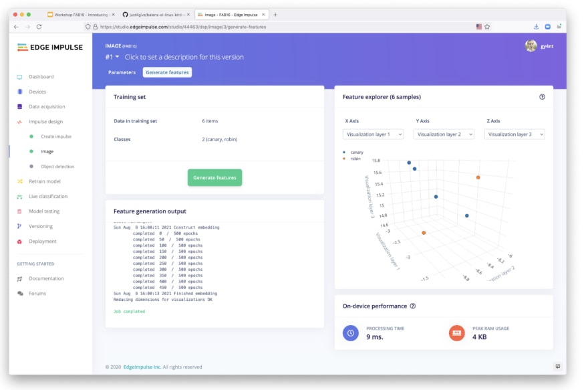Open the Dashboard link in the sidebar

pyautogui.click(x=41, y=77)
